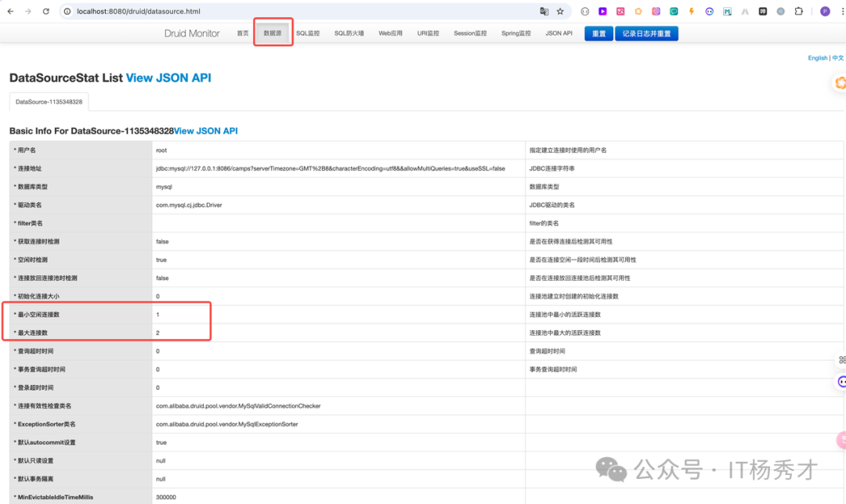Screen dimensions: 846x504
Task: Open the grey-blue circle extension icon
Action: [781, 11]
